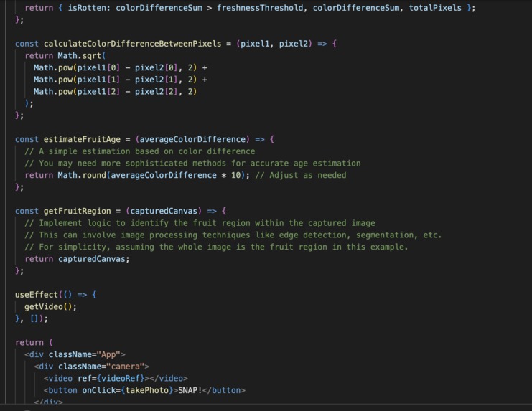Click the 'isRotten:' property on the top line
Image resolution: width=532 pixels, height=411 pixels.
click(x=89, y=8)
